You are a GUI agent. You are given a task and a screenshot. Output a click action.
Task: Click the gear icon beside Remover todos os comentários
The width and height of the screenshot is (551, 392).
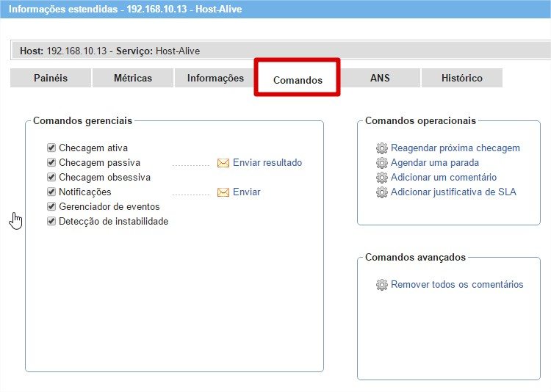click(381, 285)
